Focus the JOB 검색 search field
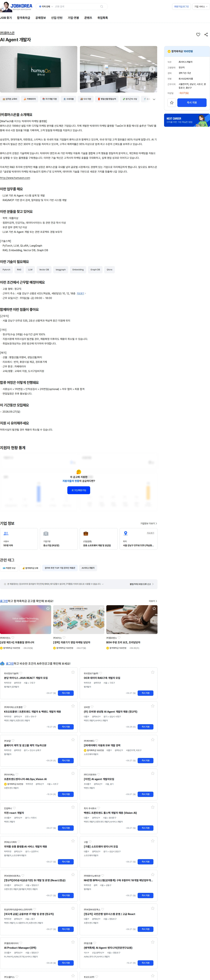 click(x=76, y=6)
